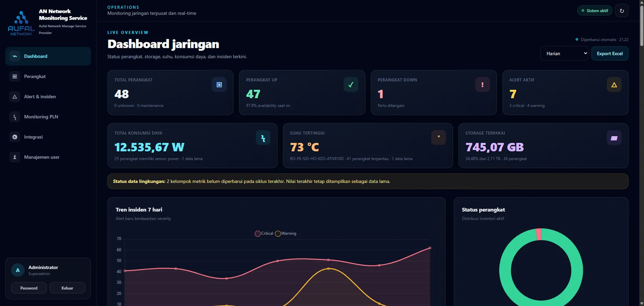Click the 34,48% dari 2,11 TB text

tap(483, 159)
